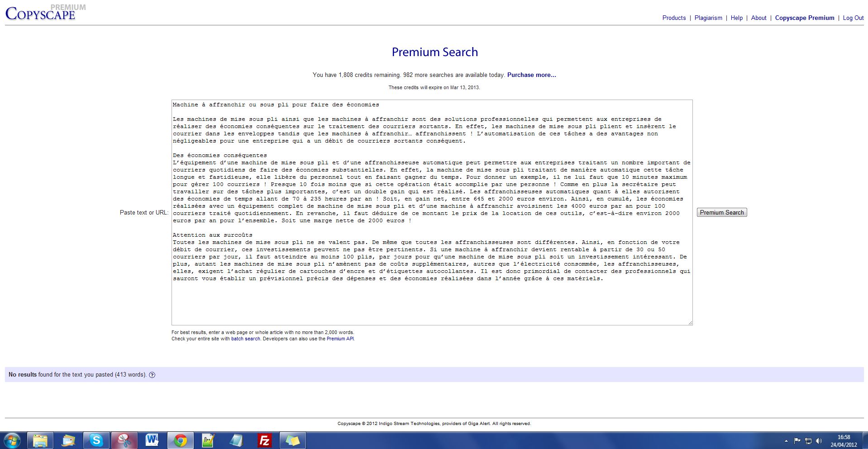Launch FileZilla from the taskbar

pos(264,440)
